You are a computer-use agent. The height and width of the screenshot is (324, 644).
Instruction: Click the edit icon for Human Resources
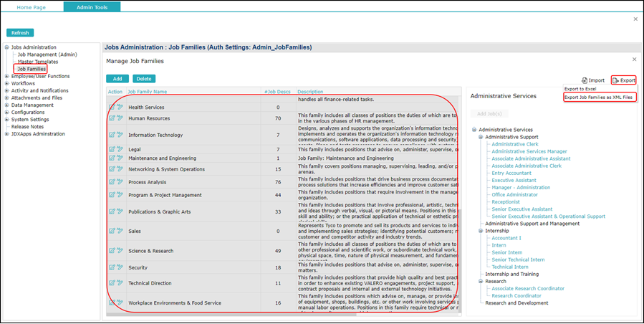[112, 118]
